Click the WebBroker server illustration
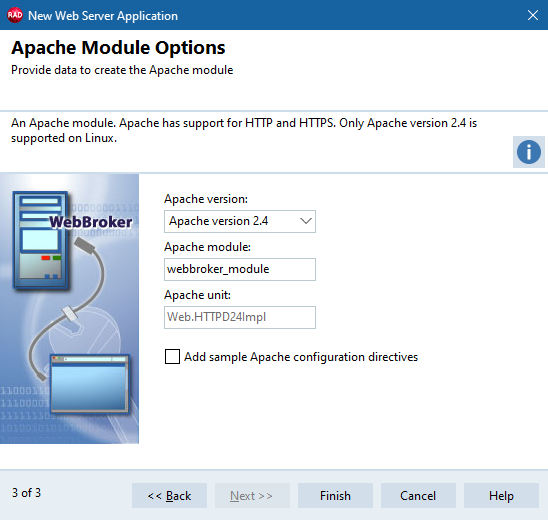Screen dimensions: 548x521 coord(70,309)
